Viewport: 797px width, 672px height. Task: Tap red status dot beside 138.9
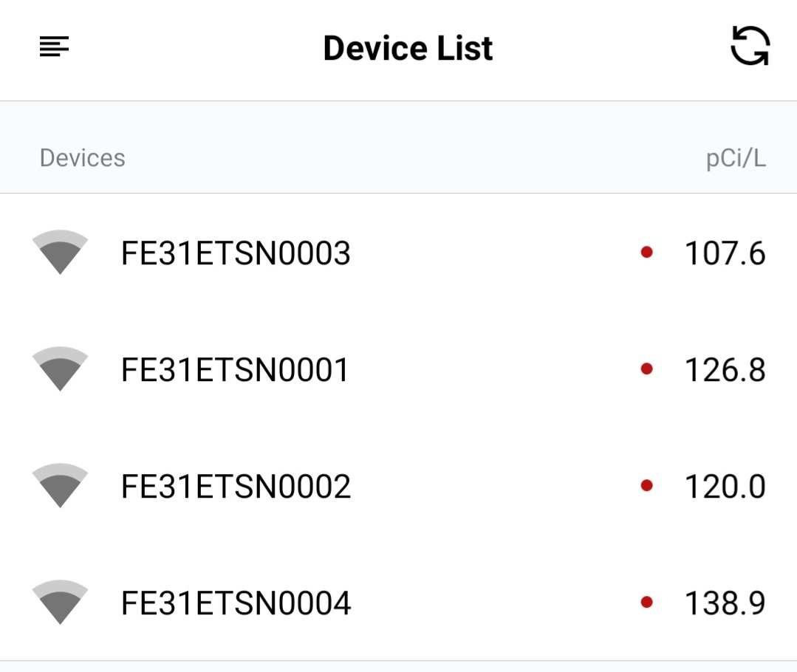coord(646,603)
